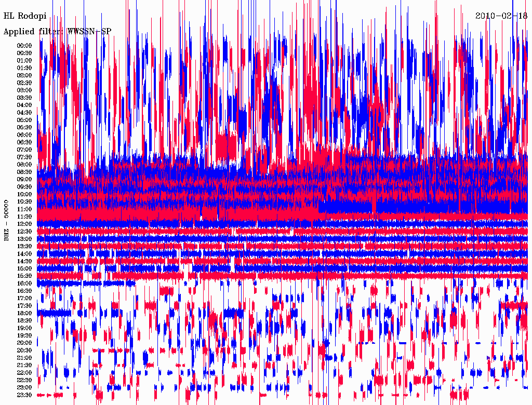Viewport: 532px width, 405px height.
Task: Select the 11:30 time label
Action: [24, 217]
